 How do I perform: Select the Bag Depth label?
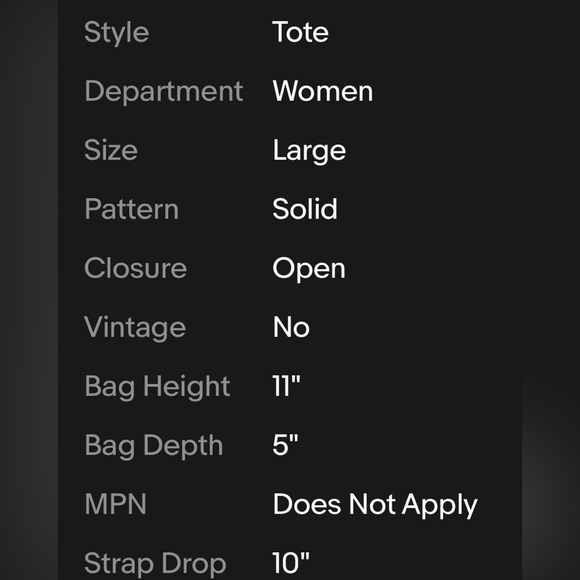pyautogui.click(x=154, y=446)
